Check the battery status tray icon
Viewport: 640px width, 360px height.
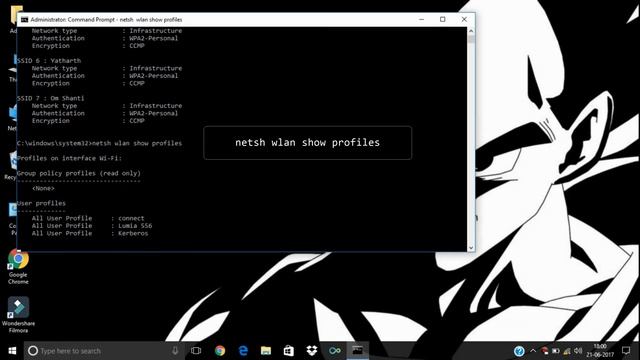pyautogui.click(x=556, y=351)
